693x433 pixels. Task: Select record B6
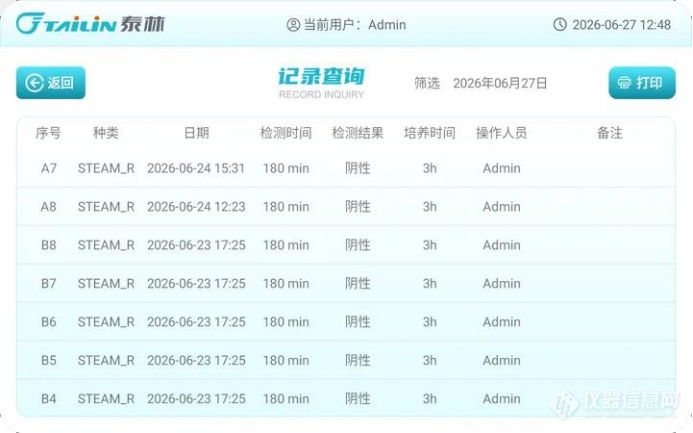(x=346, y=322)
